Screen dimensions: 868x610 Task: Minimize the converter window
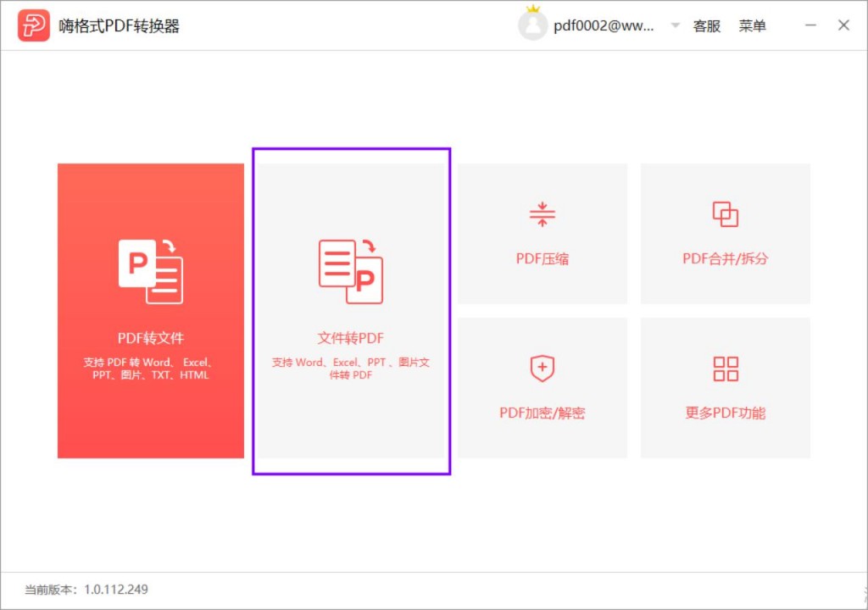tap(810, 25)
